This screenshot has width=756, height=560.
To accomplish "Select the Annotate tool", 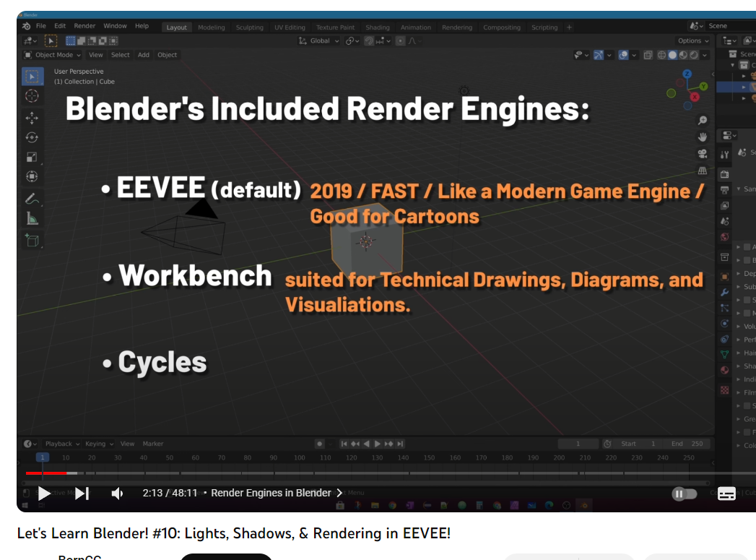I will pyautogui.click(x=32, y=198).
